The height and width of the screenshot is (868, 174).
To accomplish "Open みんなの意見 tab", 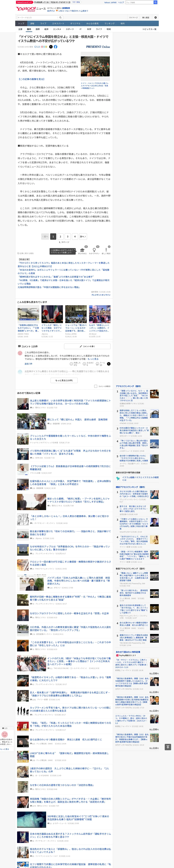I will (93, 24).
